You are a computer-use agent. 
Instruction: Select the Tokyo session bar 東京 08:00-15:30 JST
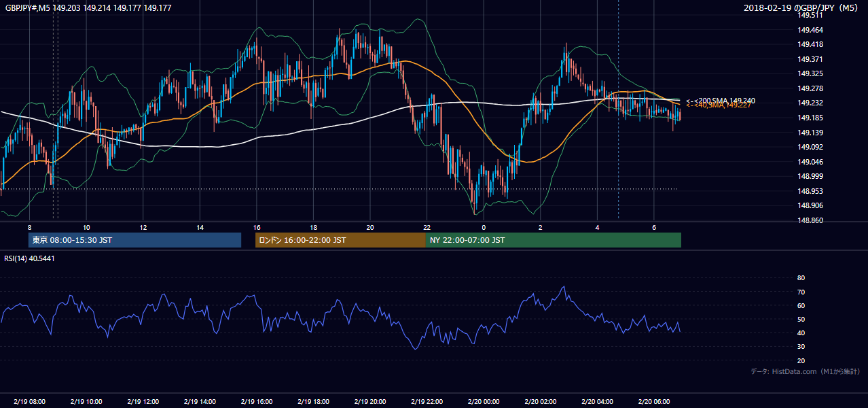(134, 240)
